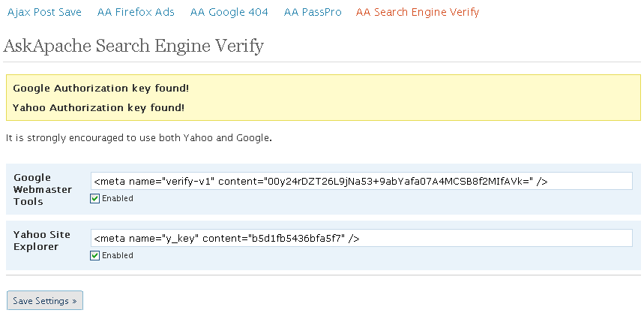Select the AA PassPro tab
This screenshot has height=313, width=644.
(313, 12)
